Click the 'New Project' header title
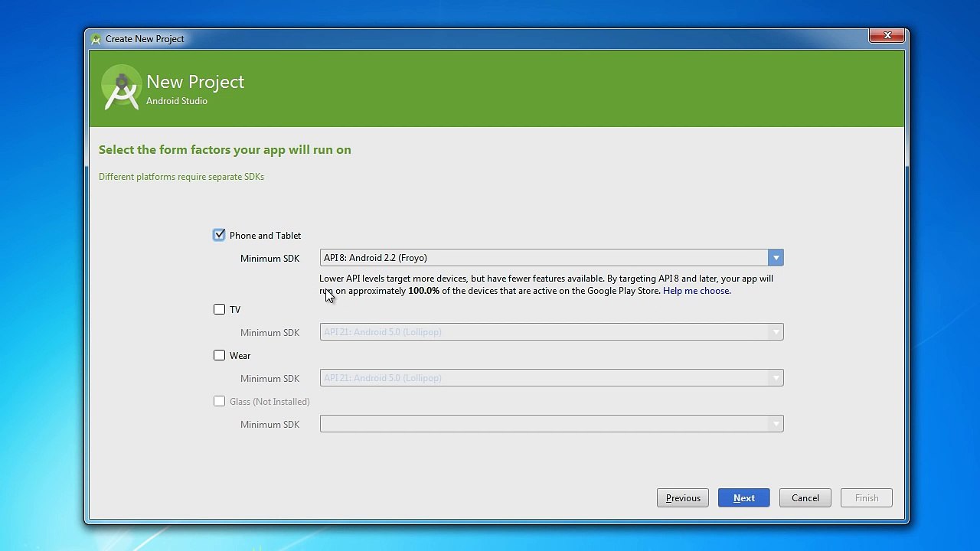980x551 pixels. [x=195, y=82]
